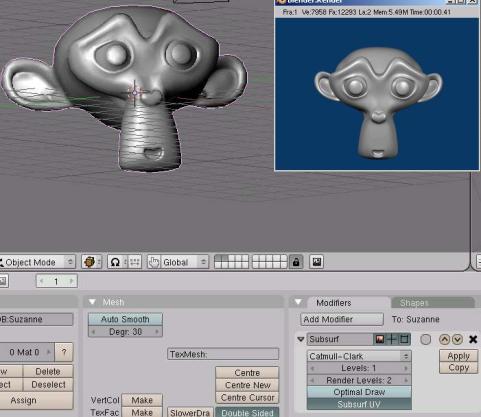Open the viewport draw type monkey icon
The image size is (481, 417).
coord(91,262)
